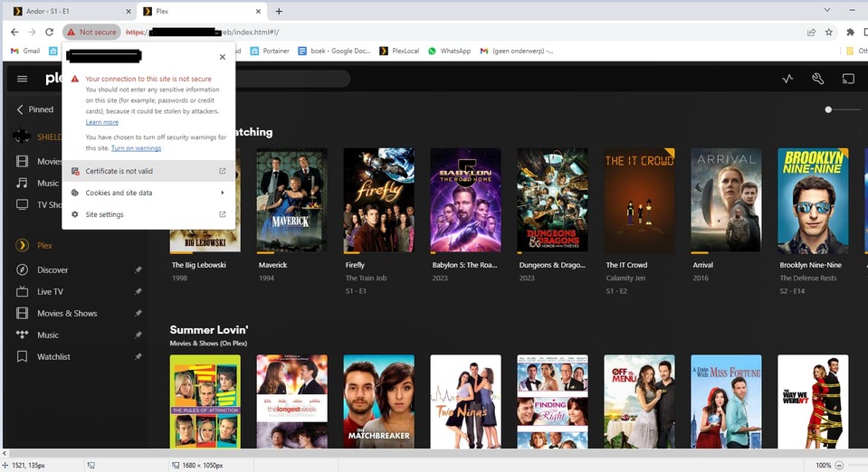Close the Andor tab
This screenshot has height=472, width=868.
click(129, 11)
